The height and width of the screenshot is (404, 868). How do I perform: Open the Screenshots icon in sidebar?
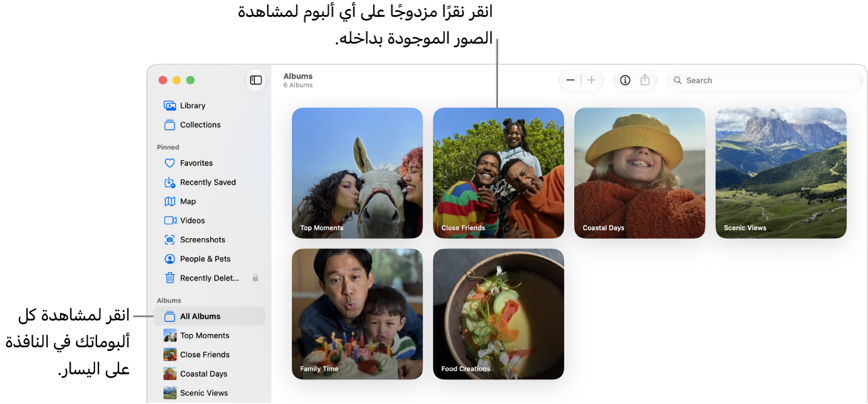click(169, 240)
